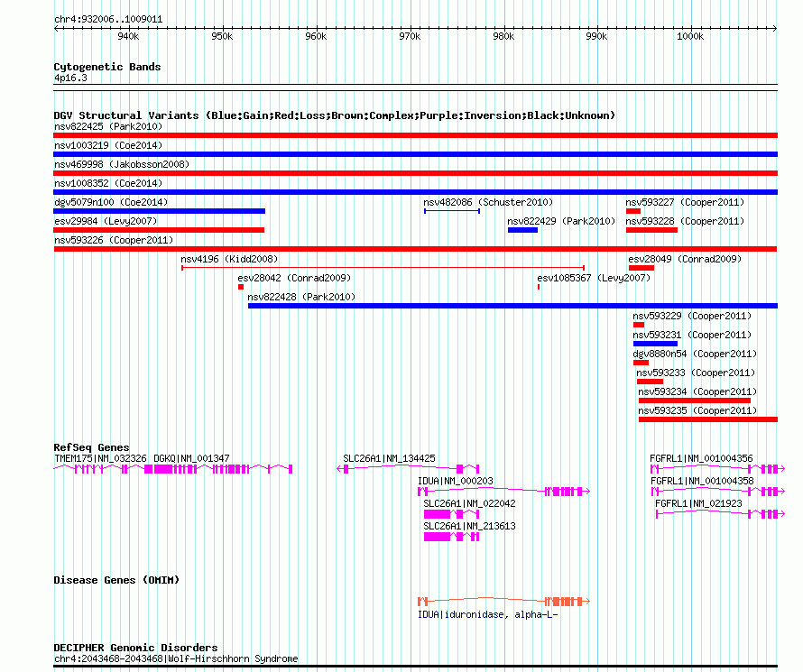The height and width of the screenshot is (672, 803).
Task: Click the 4p16.3 cytogenetic band label
Action: (70, 78)
